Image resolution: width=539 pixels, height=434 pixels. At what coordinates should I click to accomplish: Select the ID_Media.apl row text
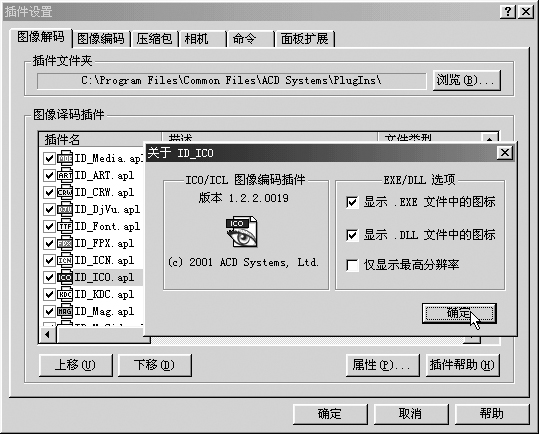(108, 158)
